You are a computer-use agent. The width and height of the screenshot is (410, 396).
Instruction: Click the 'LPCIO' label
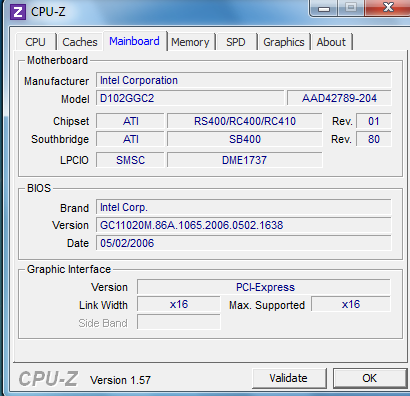(74, 160)
